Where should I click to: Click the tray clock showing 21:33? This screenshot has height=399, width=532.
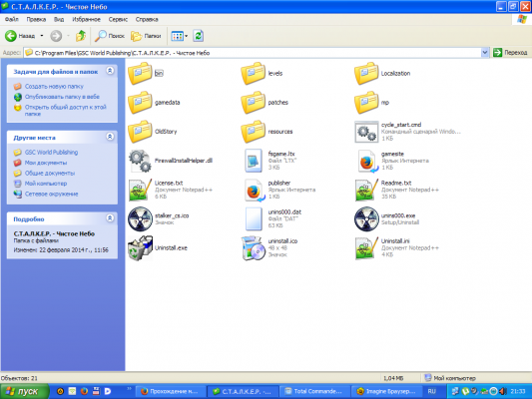[517, 391]
